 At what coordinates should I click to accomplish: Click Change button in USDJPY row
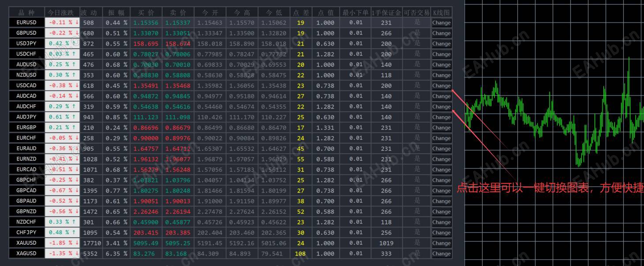pyautogui.click(x=441, y=44)
